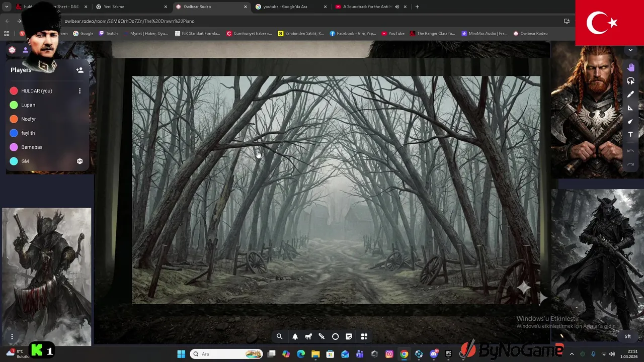This screenshot has height=362, width=644.
Task: Click Noefyr orange player color dot
Action: pos(14,119)
